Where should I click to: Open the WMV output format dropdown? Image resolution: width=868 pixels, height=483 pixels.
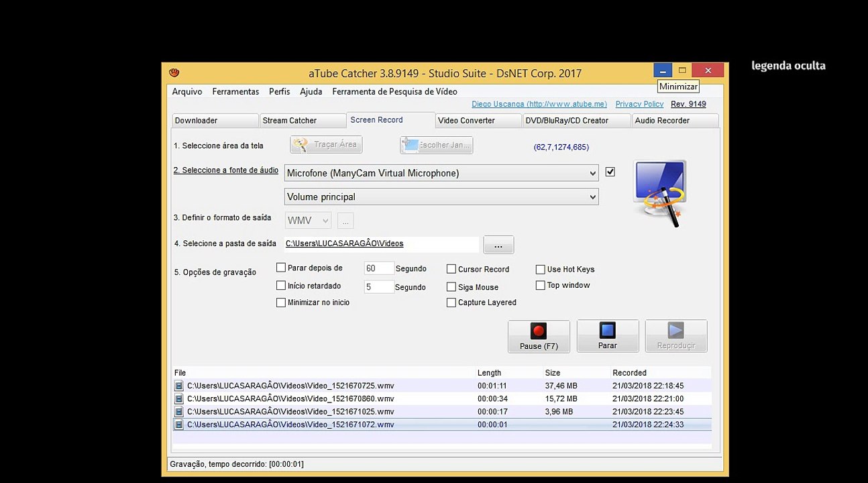(309, 221)
